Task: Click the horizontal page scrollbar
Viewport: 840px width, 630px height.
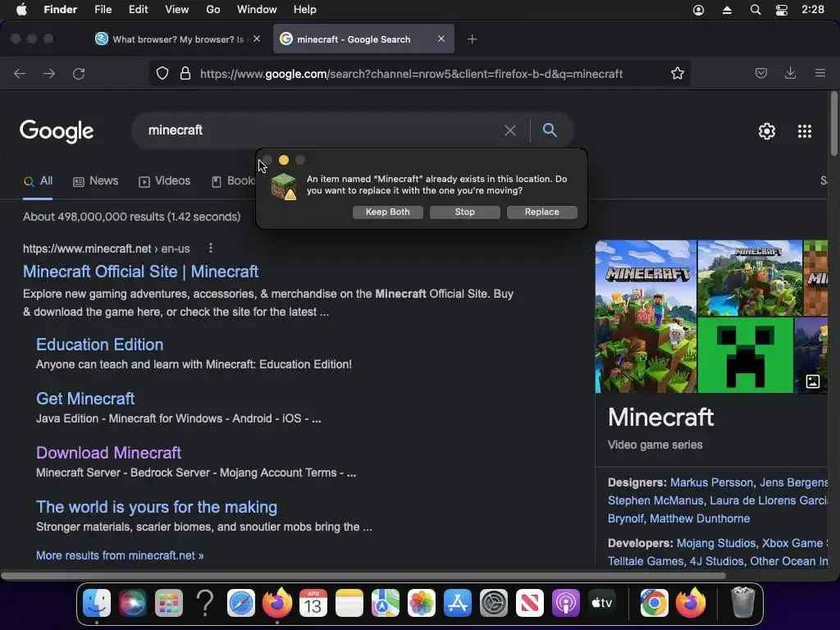Action: click(x=363, y=576)
